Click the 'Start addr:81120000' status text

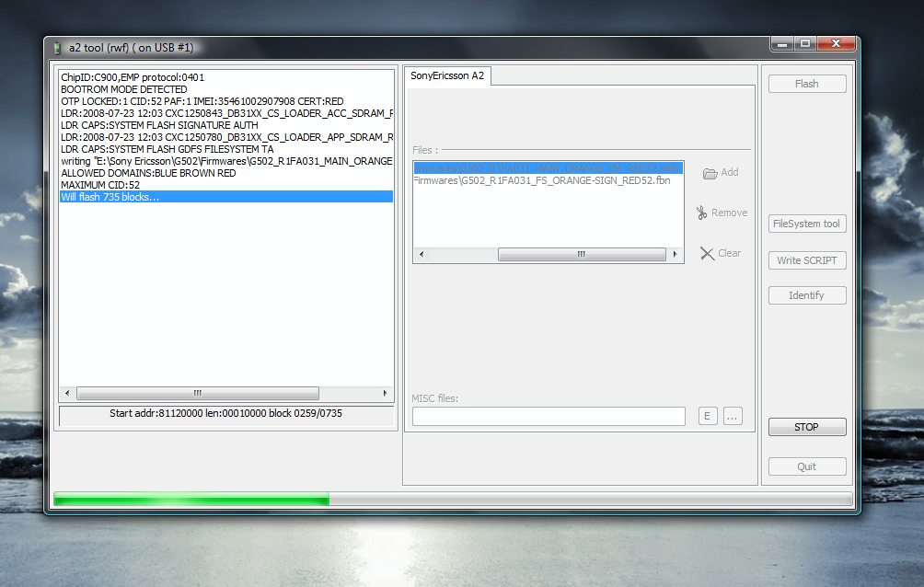click(x=225, y=413)
